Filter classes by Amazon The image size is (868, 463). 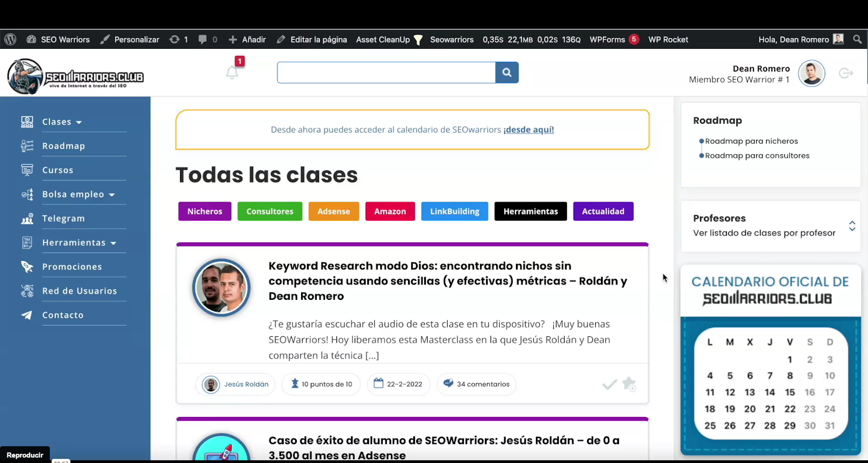pyautogui.click(x=390, y=211)
